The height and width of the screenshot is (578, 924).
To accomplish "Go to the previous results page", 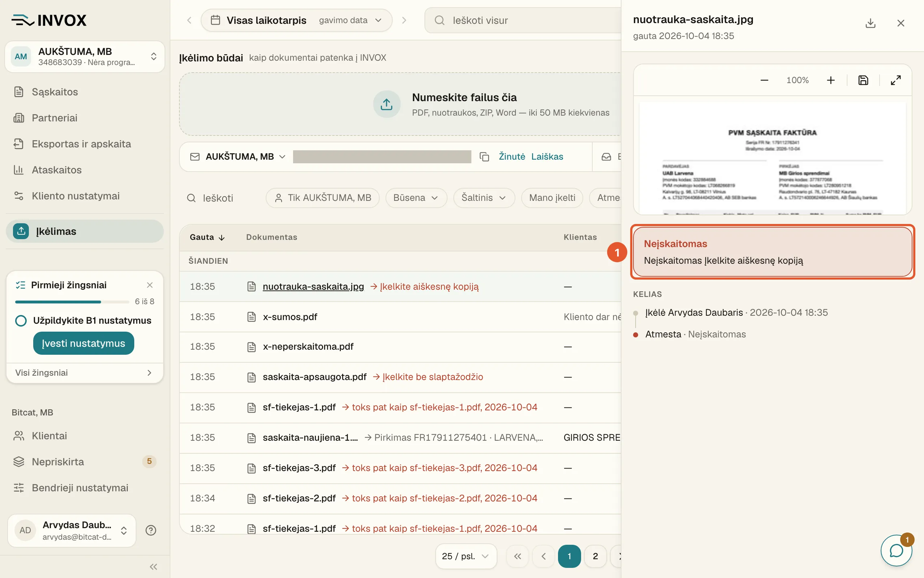I will pyautogui.click(x=543, y=556).
